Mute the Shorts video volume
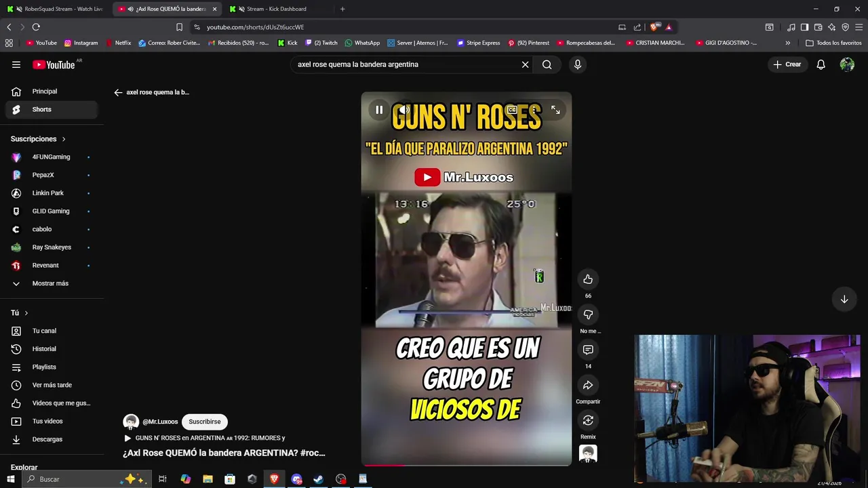The height and width of the screenshot is (488, 868). (404, 110)
